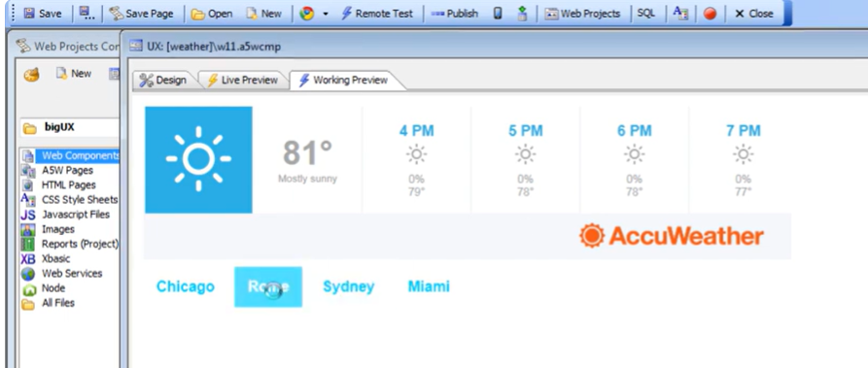Click the red record circle icon
The height and width of the screenshot is (368, 868).
coord(711,14)
